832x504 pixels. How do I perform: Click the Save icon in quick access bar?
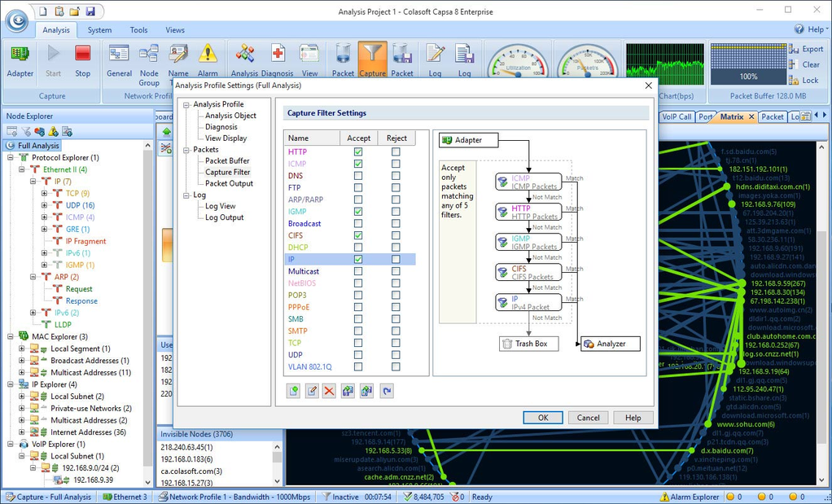(90, 11)
